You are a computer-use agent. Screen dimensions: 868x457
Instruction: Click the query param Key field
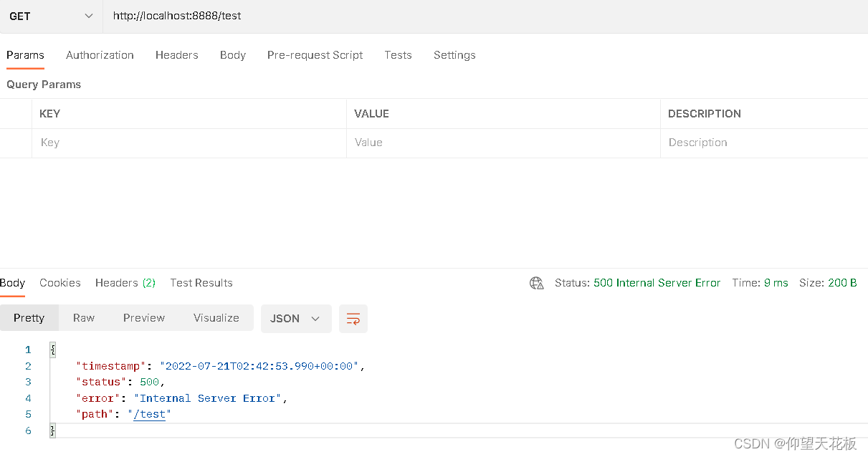[189, 143]
